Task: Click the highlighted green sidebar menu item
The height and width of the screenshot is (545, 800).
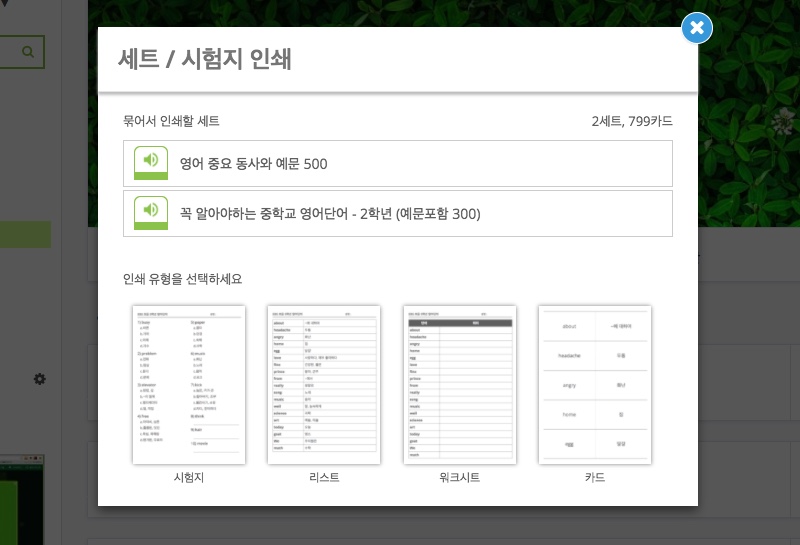Action: (x=25, y=235)
